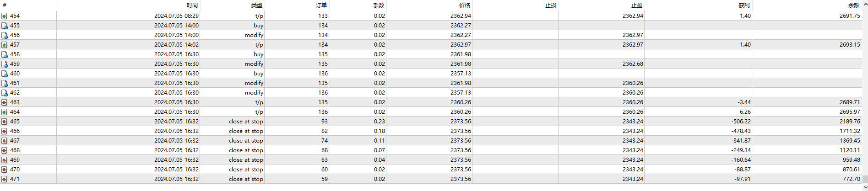
Task: Click the buy order icon on row 460
Action: pyautogui.click(x=4, y=74)
